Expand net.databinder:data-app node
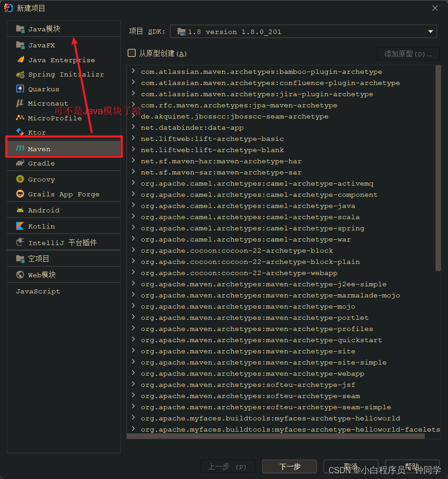448x479 pixels. pyautogui.click(x=133, y=127)
